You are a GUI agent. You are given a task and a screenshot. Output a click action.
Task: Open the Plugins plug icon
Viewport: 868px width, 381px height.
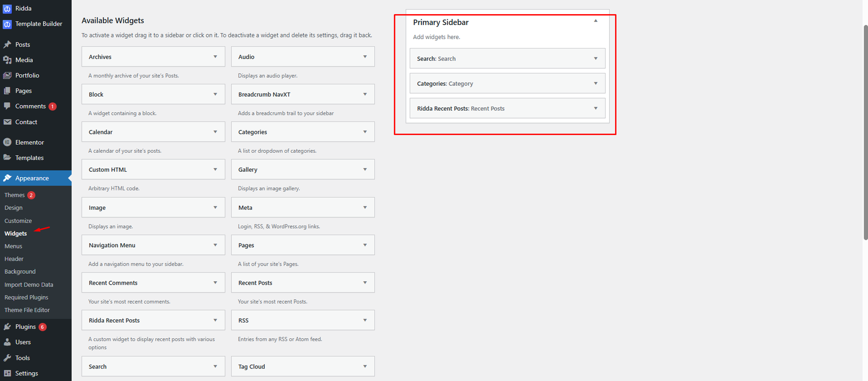coord(7,327)
